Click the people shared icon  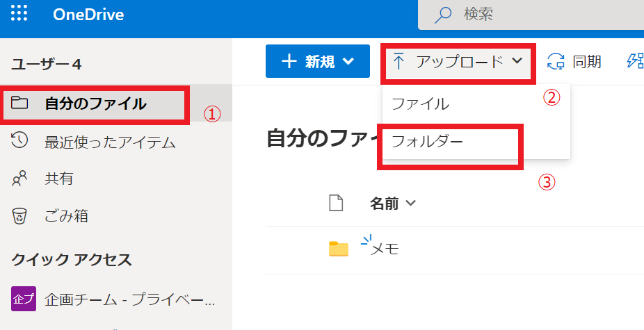[x=19, y=179]
